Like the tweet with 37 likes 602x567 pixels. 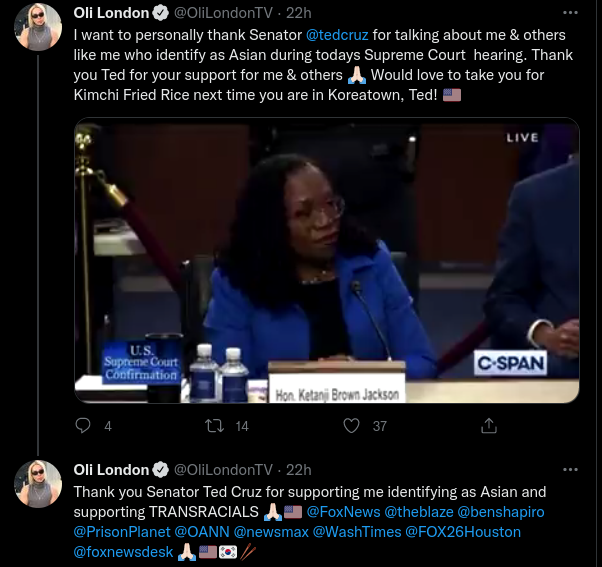tap(351, 425)
